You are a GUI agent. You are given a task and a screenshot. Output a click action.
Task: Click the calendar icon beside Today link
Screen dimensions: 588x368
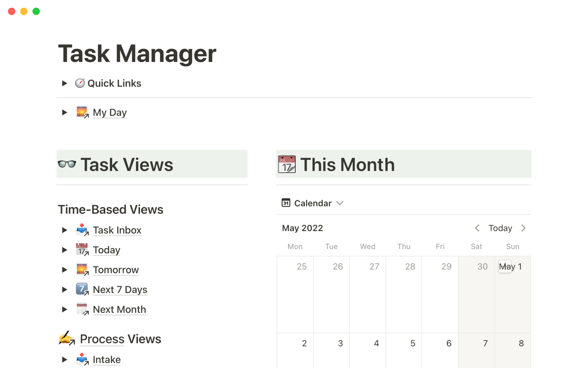click(x=82, y=250)
